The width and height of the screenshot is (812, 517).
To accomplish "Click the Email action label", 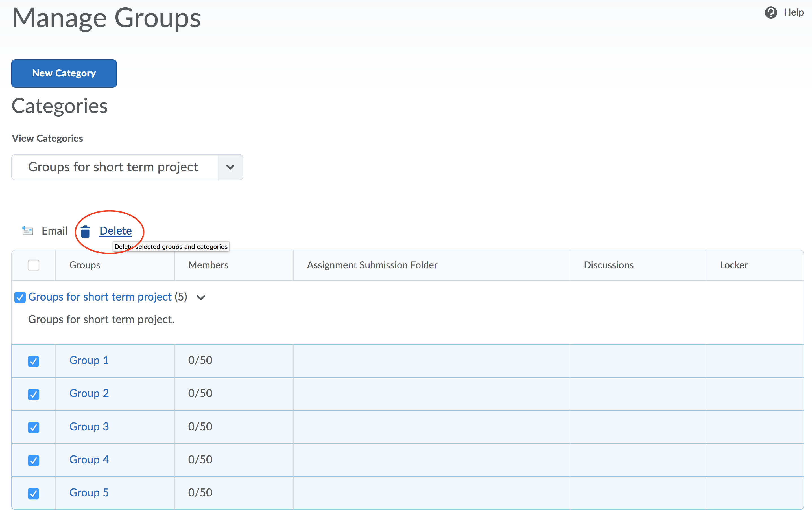I will (54, 231).
